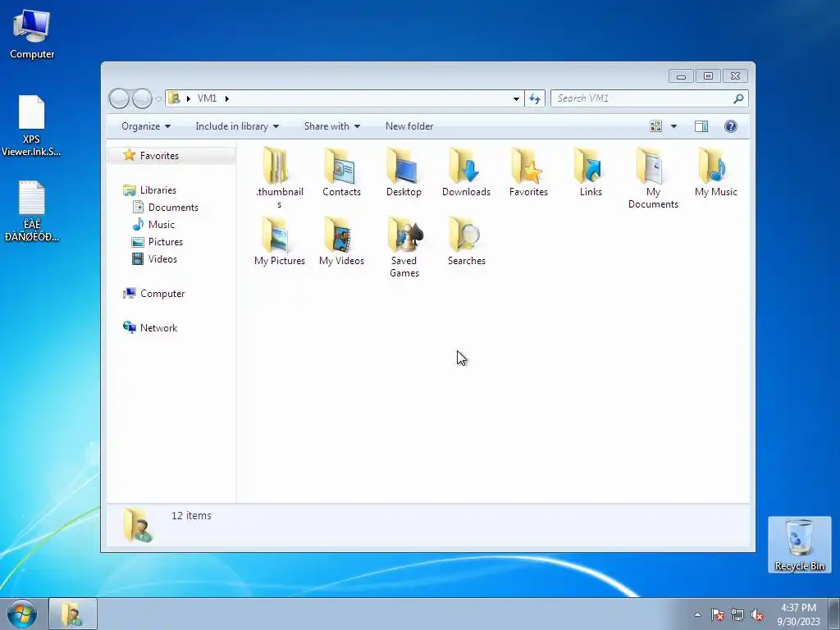Select the My Documents folder
The height and width of the screenshot is (630, 840).
coord(653,177)
